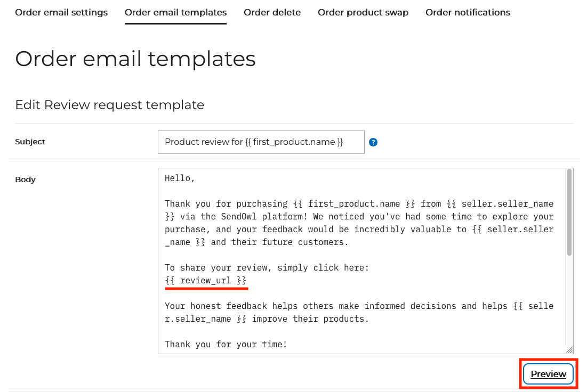Open the Order email settings tab
The height and width of the screenshot is (392, 587).
(x=61, y=12)
